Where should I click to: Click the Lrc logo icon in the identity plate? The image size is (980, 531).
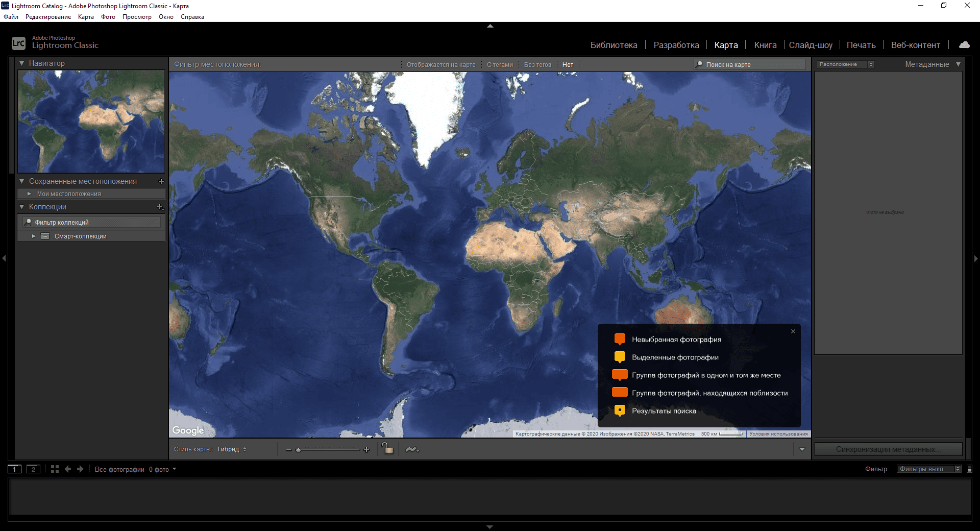pyautogui.click(x=18, y=43)
